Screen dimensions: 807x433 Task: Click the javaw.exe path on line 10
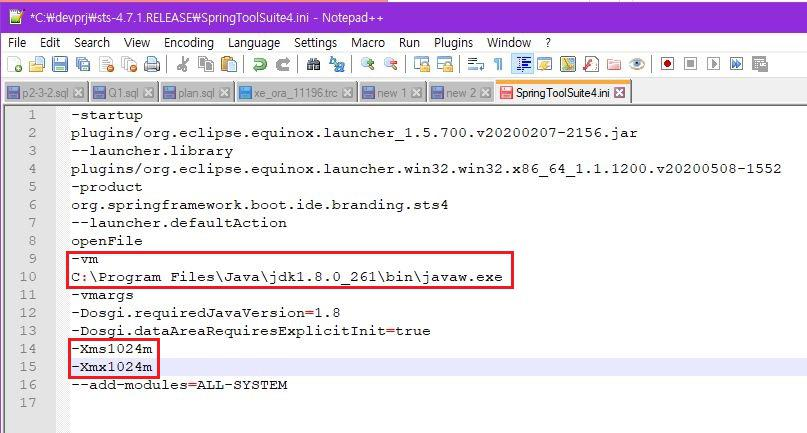pyautogui.click(x=287, y=277)
